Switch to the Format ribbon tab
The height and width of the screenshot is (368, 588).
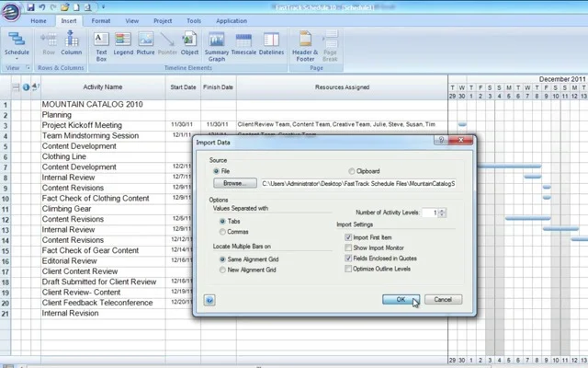[x=101, y=21]
